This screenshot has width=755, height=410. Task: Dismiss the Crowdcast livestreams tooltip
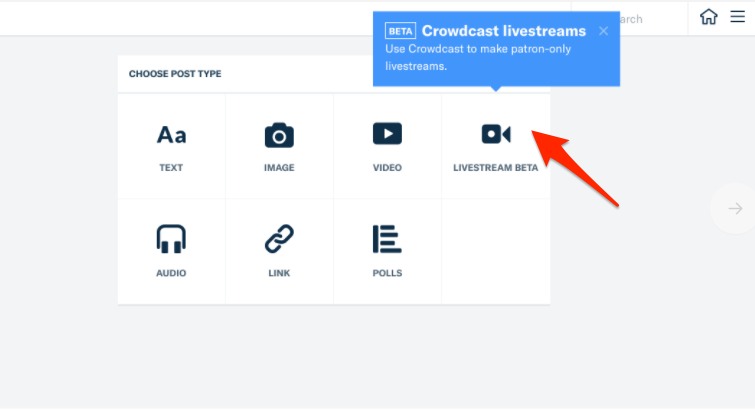pyautogui.click(x=603, y=31)
